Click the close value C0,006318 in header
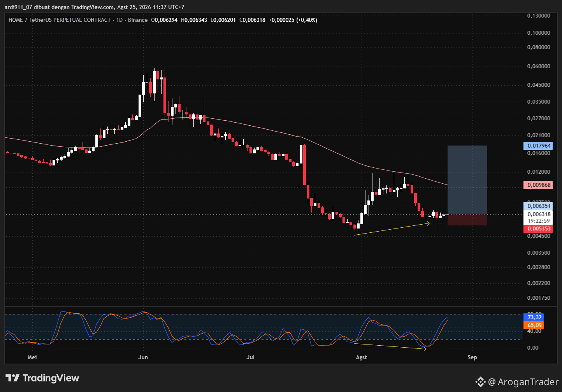The width and height of the screenshot is (562, 392). (252, 20)
